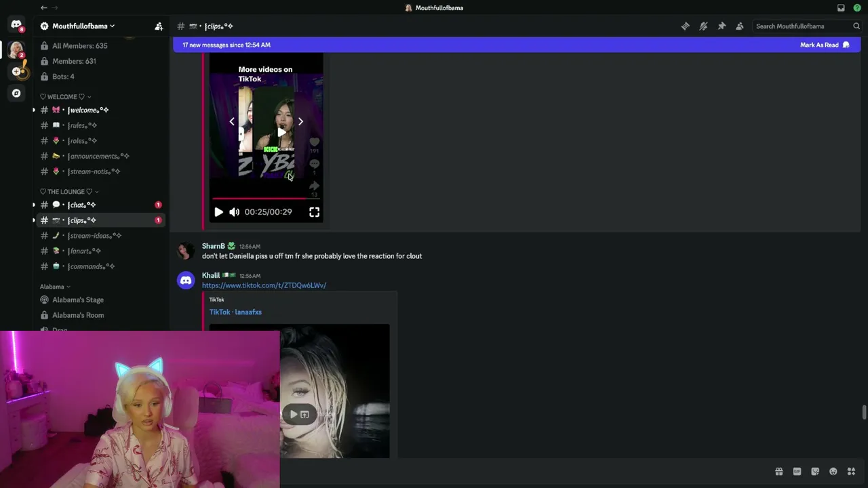Click SharnB's message about Daniella
868x488 pixels.
312,256
